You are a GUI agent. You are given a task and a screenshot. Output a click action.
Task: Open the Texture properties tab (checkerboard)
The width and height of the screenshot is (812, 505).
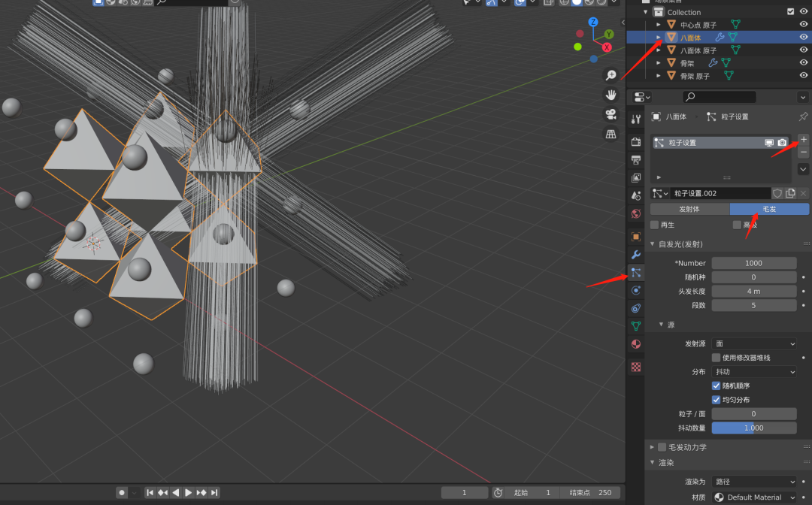point(636,367)
